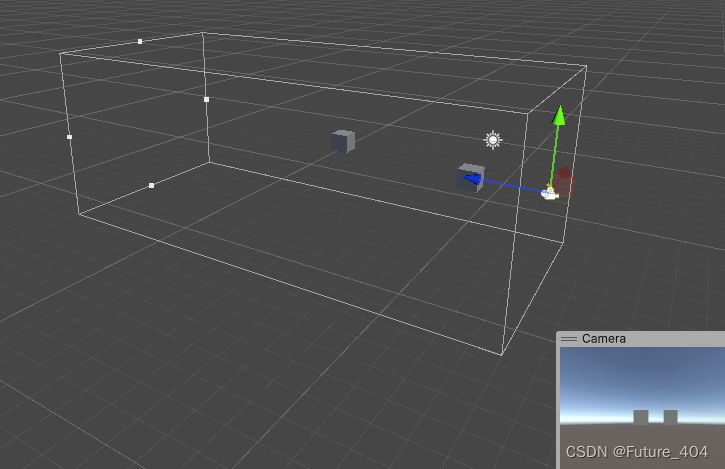
Task: Select the cube at the blue arrow tip
Action: click(471, 178)
